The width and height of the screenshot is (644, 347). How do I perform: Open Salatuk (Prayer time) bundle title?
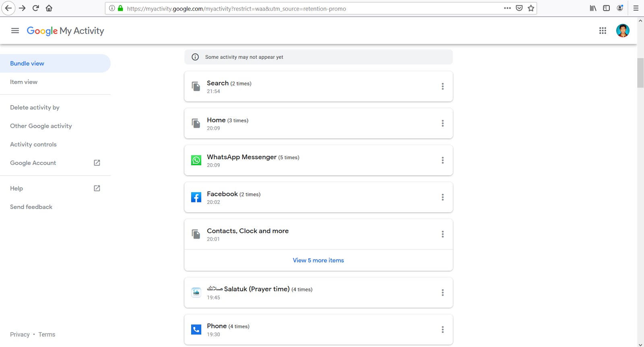pyautogui.click(x=260, y=289)
